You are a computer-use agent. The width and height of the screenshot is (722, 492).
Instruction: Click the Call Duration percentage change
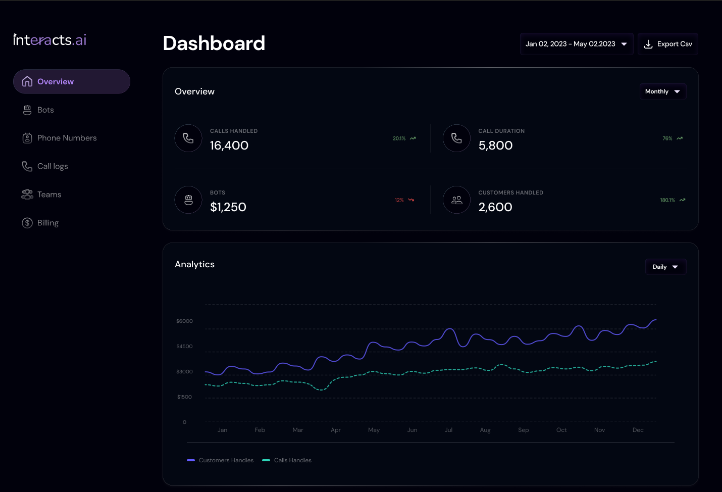(x=668, y=138)
